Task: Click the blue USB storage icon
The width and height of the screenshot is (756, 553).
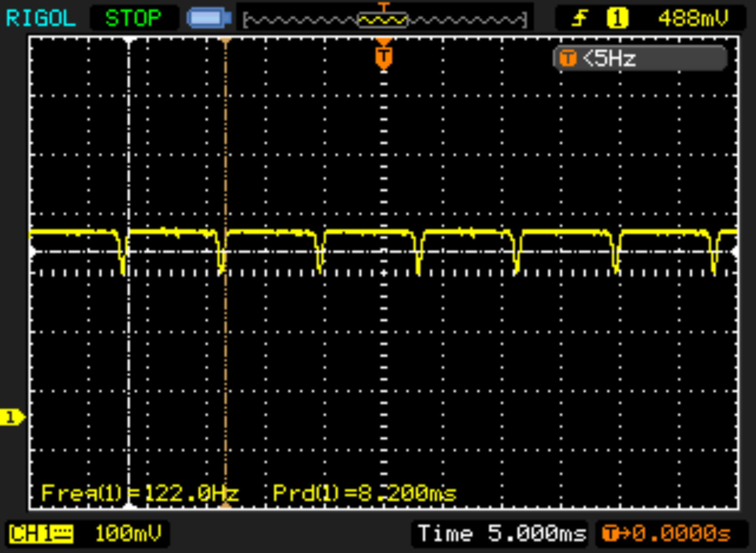Action: coord(209,18)
